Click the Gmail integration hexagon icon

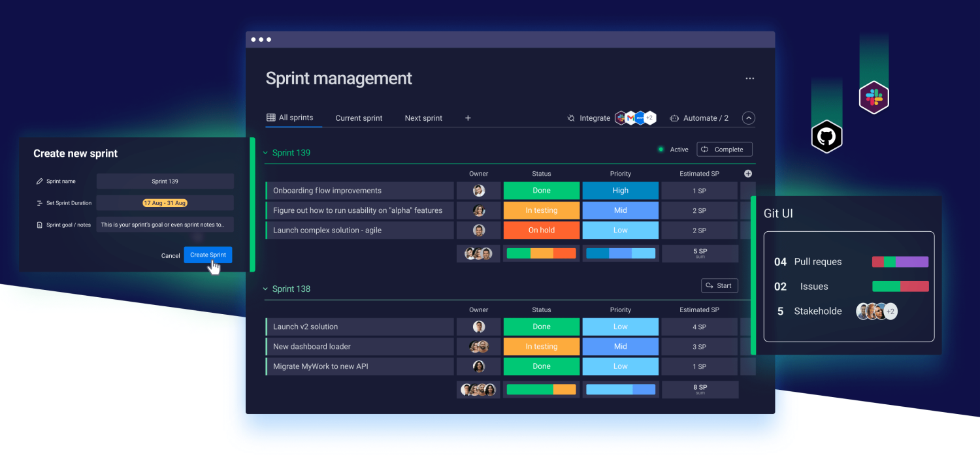[630, 118]
